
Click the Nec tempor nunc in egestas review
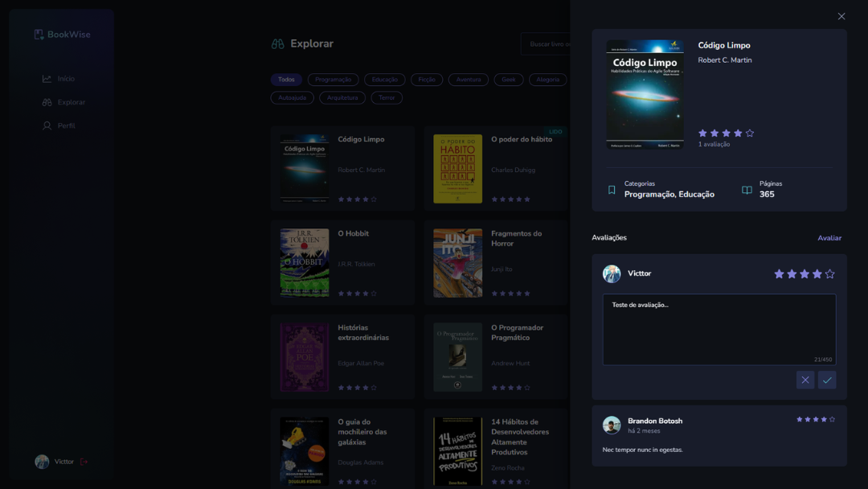pos(643,450)
